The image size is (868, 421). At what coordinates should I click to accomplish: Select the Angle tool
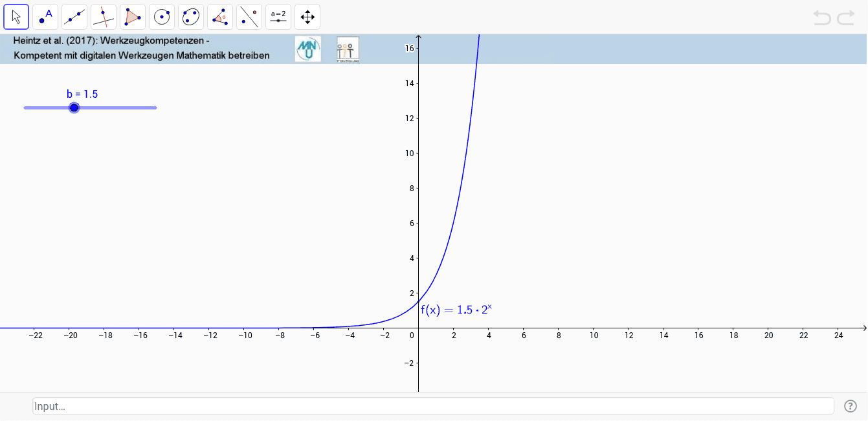point(220,17)
